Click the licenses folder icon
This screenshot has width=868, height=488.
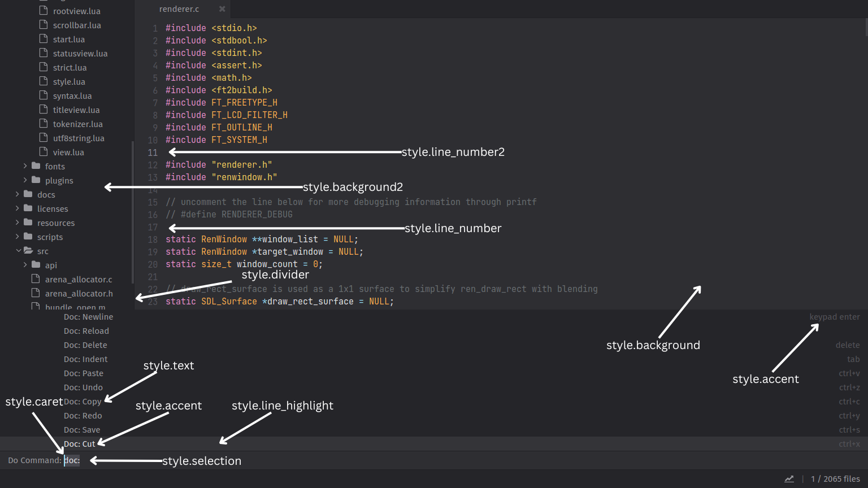click(x=28, y=208)
